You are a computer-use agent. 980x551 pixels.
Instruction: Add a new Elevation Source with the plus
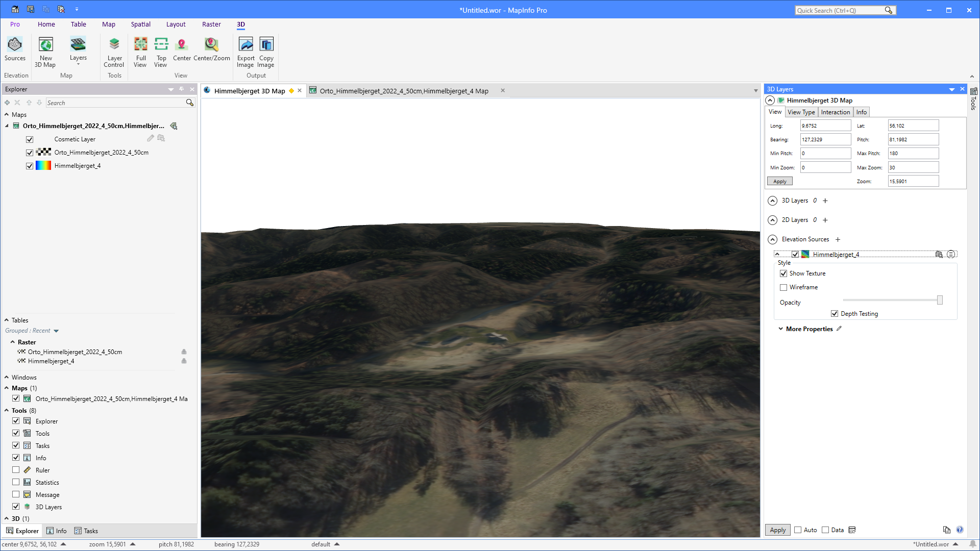838,239
